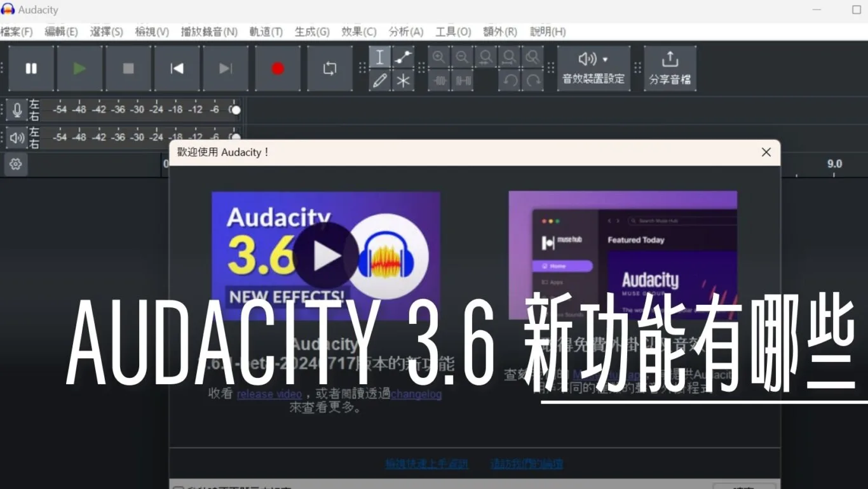Open the 生成(G) menu
This screenshot has height=489, width=868.
pos(312,32)
